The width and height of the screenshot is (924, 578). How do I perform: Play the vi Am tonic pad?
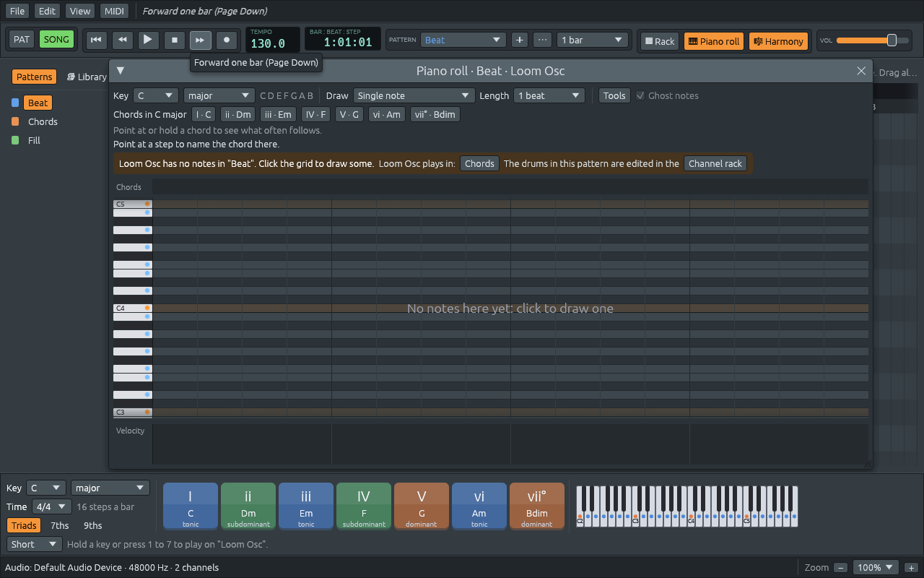[x=479, y=506]
